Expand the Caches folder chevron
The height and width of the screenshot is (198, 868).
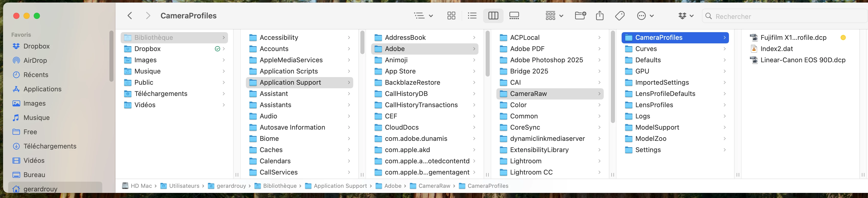(349, 150)
